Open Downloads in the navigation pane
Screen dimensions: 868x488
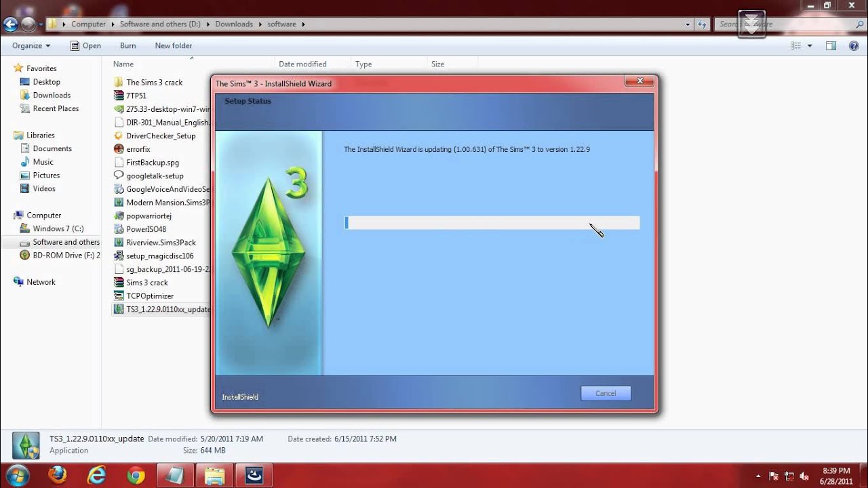point(52,96)
